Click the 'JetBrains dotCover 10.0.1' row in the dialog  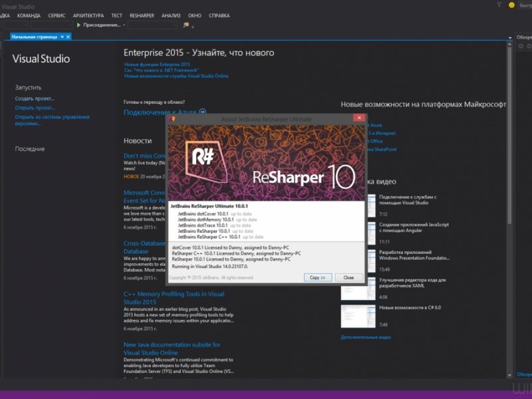[x=215, y=213]
